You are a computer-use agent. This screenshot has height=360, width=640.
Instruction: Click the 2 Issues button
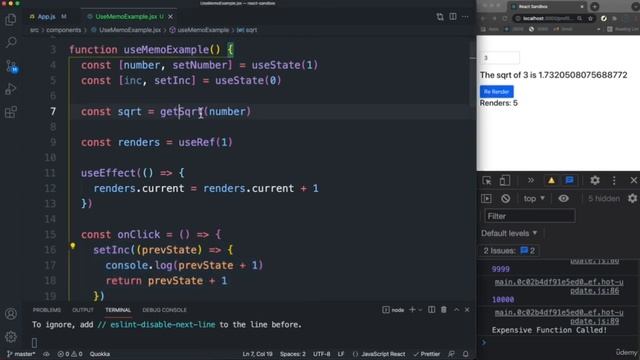[509, 251]
